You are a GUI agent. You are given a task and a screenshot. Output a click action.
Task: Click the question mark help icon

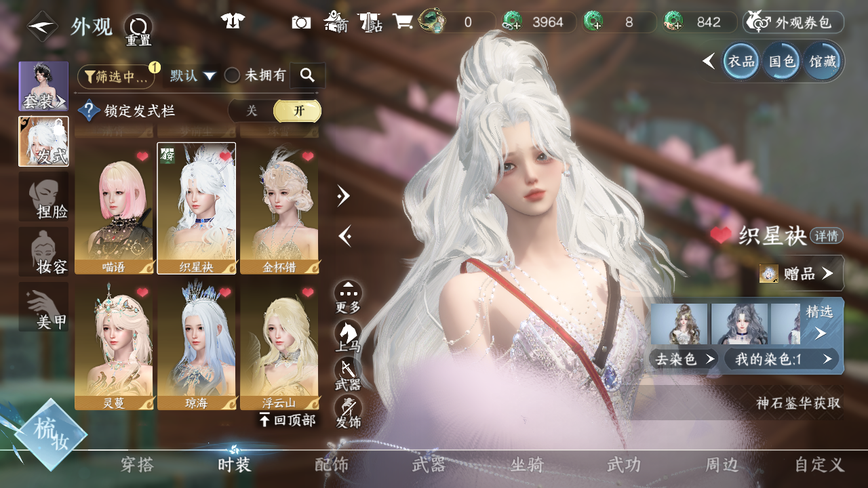pos(89,110)
